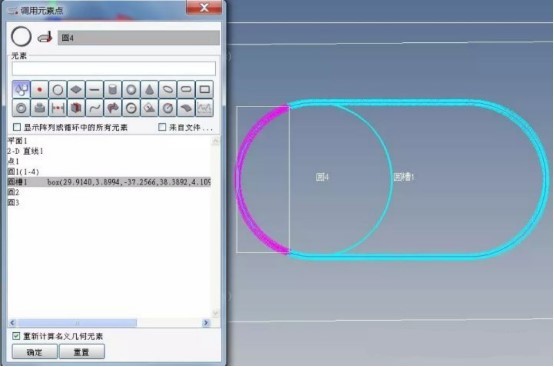Click the 确定 button
The image size is (554, 367).
coord(35,352)
